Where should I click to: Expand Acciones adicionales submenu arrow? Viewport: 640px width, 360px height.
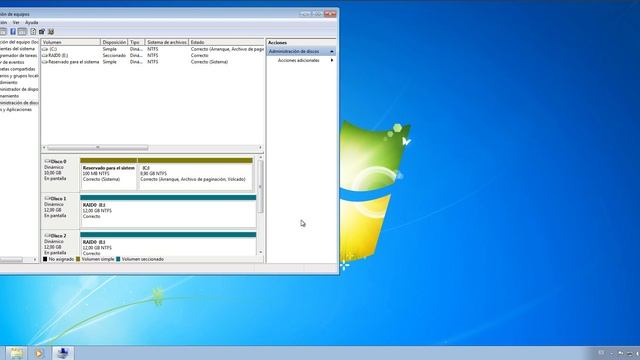[x=332, y=60]
